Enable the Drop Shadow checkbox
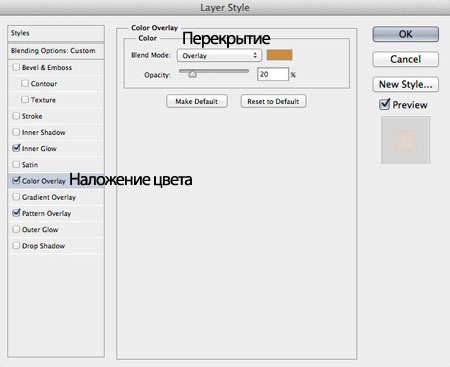The image size is (450, 367). (x=16, y=246)
